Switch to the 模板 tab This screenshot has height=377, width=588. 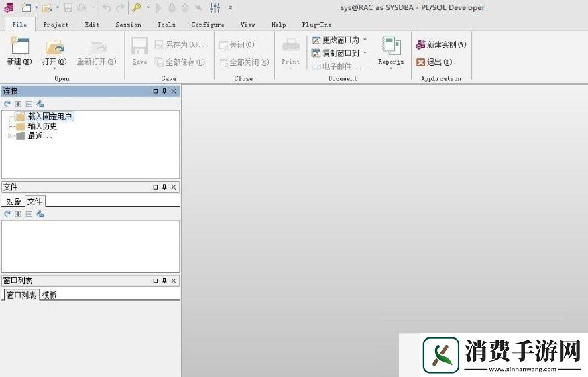click(x=49, y=295)
